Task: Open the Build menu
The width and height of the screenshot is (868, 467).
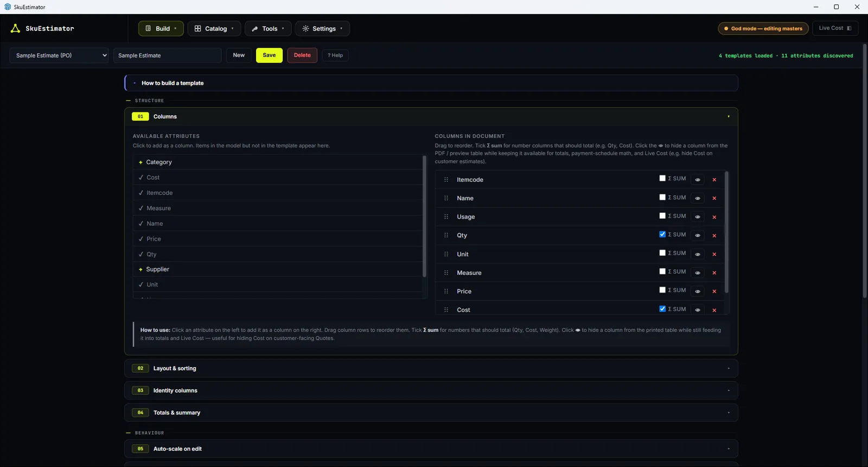Action: pos(161,28)
